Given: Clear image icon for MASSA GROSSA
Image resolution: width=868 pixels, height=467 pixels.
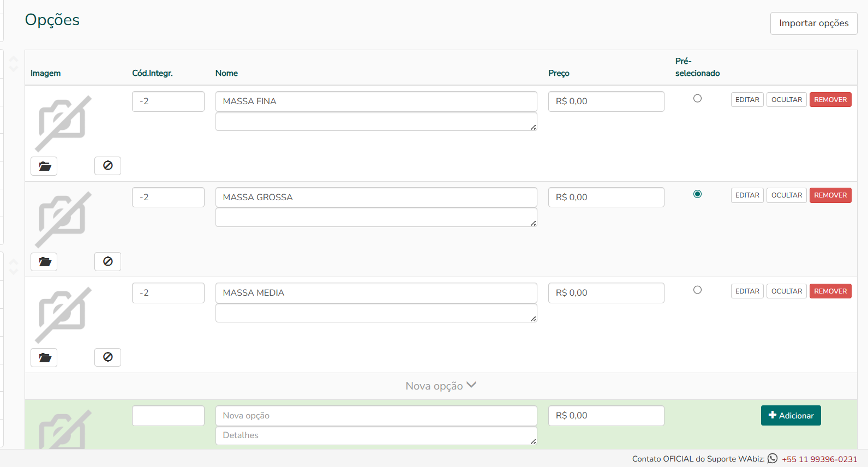Looking at the screenshot, I should (107, 261).
